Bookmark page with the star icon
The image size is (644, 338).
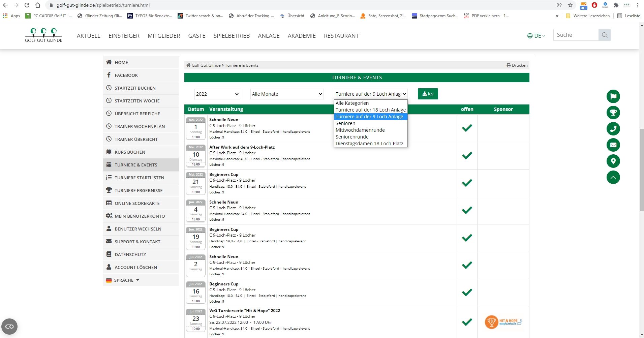tap(570, 5)
